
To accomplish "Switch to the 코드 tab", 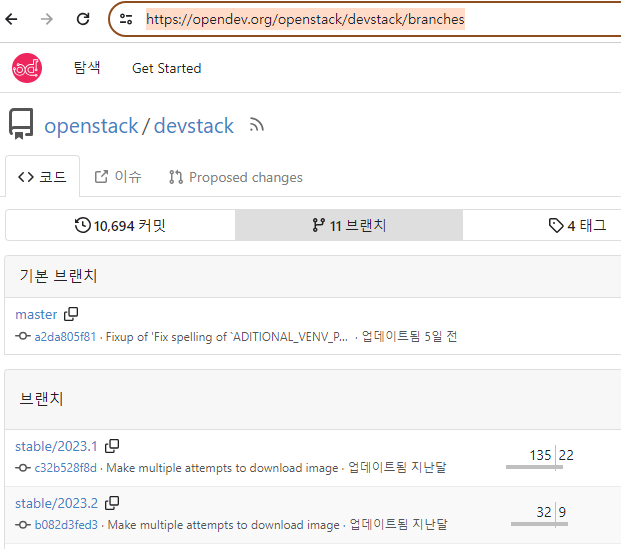I will [42, 177].
